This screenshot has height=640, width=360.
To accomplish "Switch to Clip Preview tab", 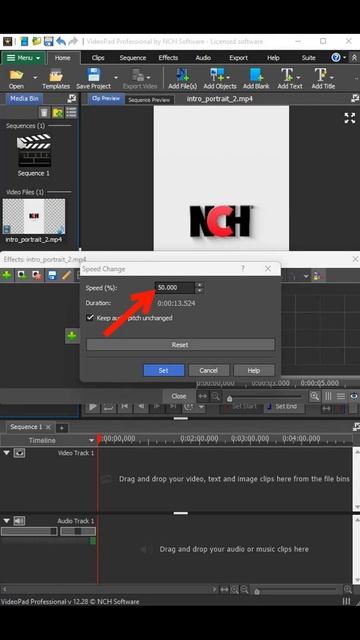I will click(x=106, y=99).
